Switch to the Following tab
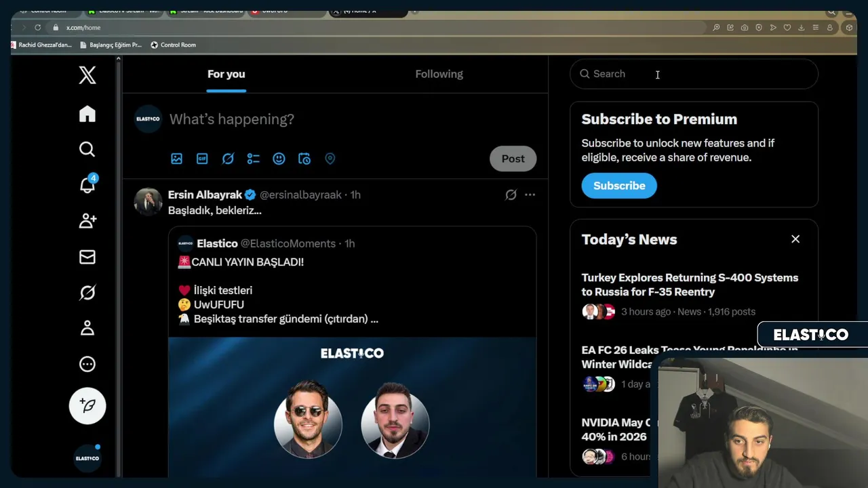 point(439,74)
